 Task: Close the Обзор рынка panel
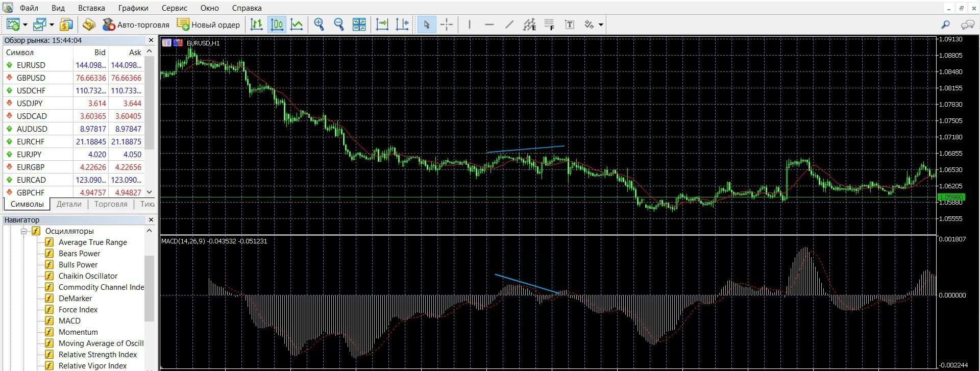(151, 40)
